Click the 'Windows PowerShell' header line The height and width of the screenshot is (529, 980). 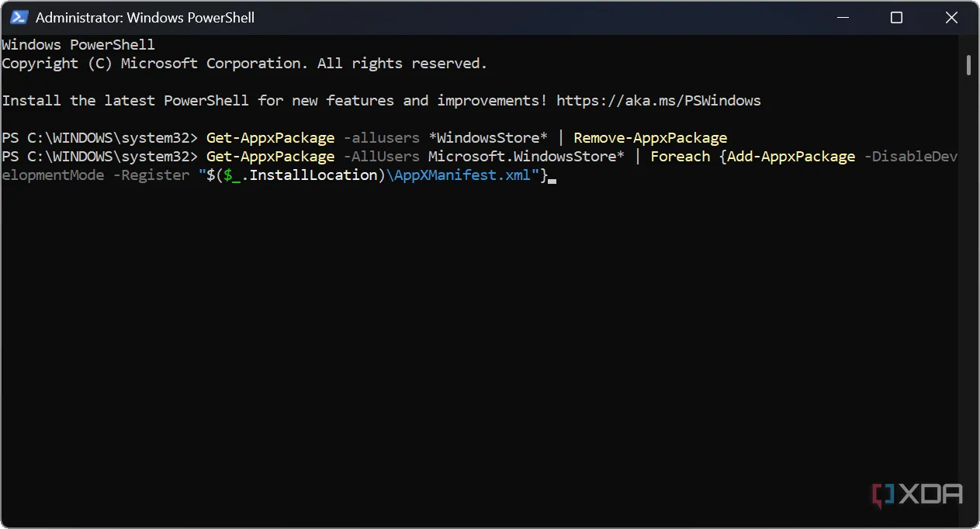pyautogui.click(x=78, y=45)
